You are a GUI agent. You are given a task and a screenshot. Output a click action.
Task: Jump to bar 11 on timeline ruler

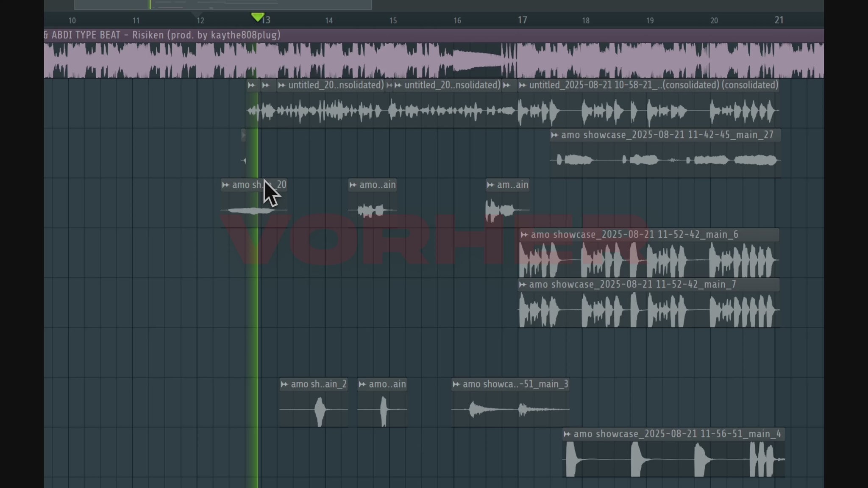(x=136, y=20)
